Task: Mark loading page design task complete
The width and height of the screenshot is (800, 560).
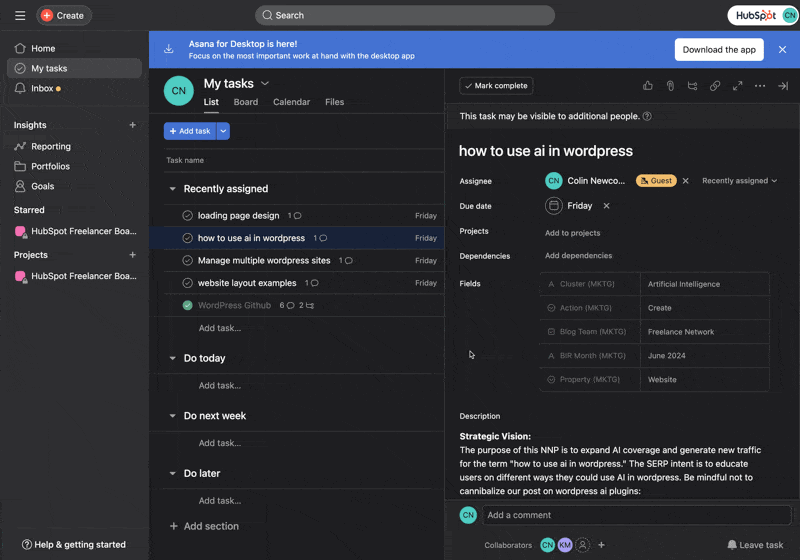Action: tap(187, 216)
